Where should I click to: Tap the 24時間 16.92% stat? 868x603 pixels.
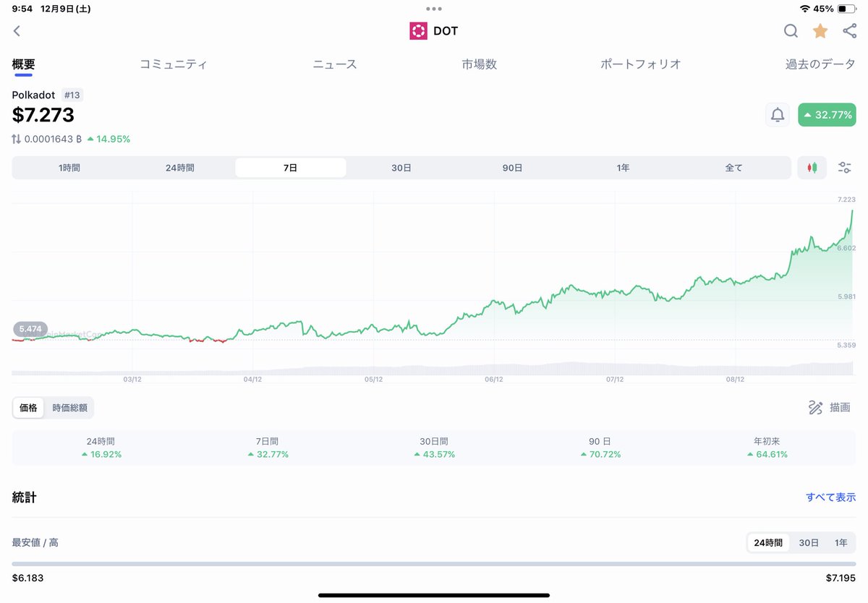[101, 448]
